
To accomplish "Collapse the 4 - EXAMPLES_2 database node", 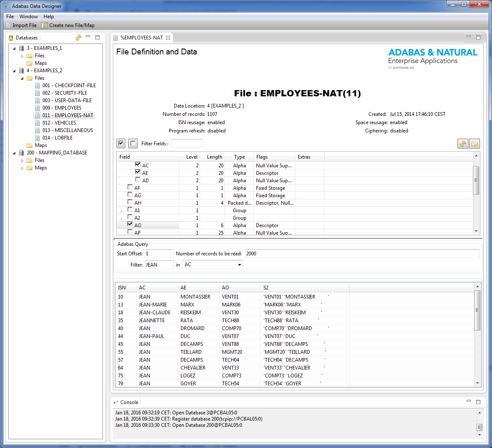I will tap(15, 70).
